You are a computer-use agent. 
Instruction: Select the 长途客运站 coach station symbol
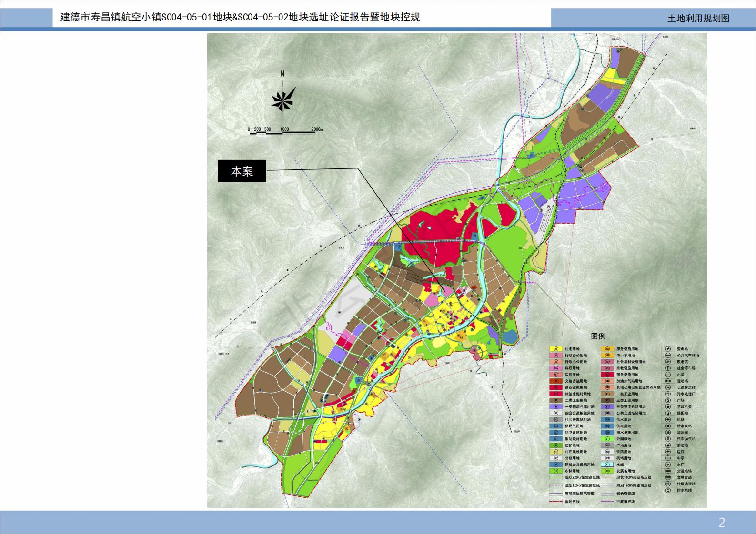pyautogui.click(x=668, y=387)
